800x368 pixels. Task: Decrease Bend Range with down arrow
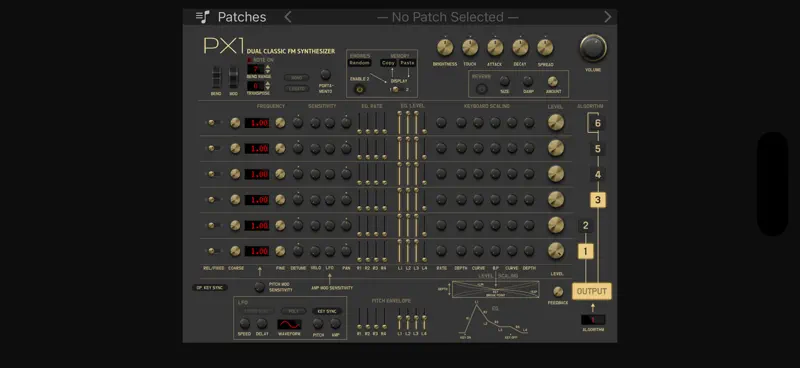268,72
